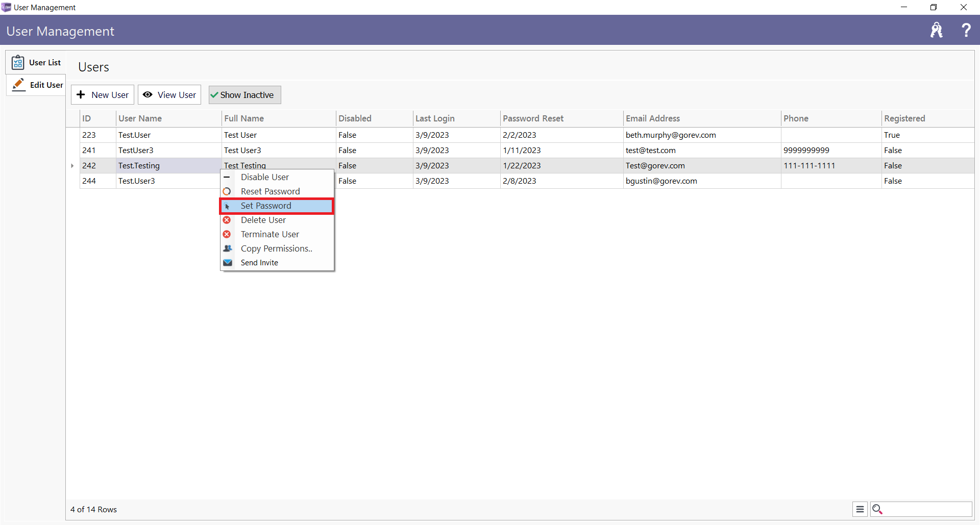Sort by the Registered column header
This screenshot has height=525, width=980.
(x=928, y=118)
